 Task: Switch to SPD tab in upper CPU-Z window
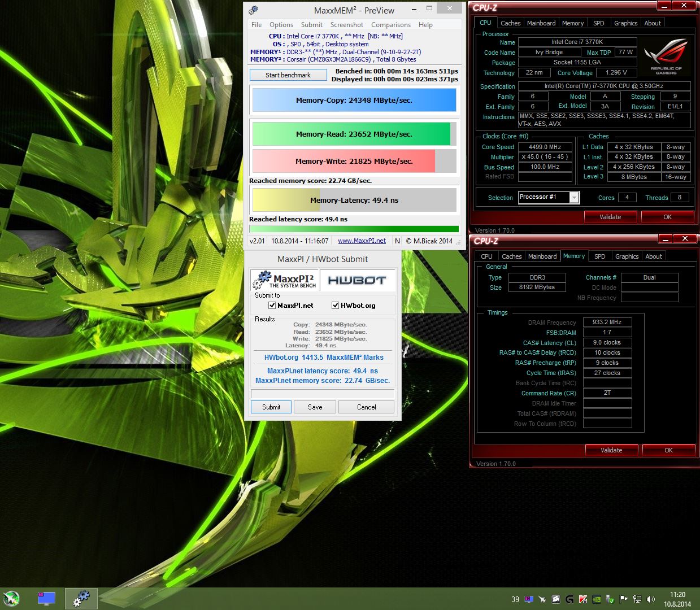(x=599, y=23)
